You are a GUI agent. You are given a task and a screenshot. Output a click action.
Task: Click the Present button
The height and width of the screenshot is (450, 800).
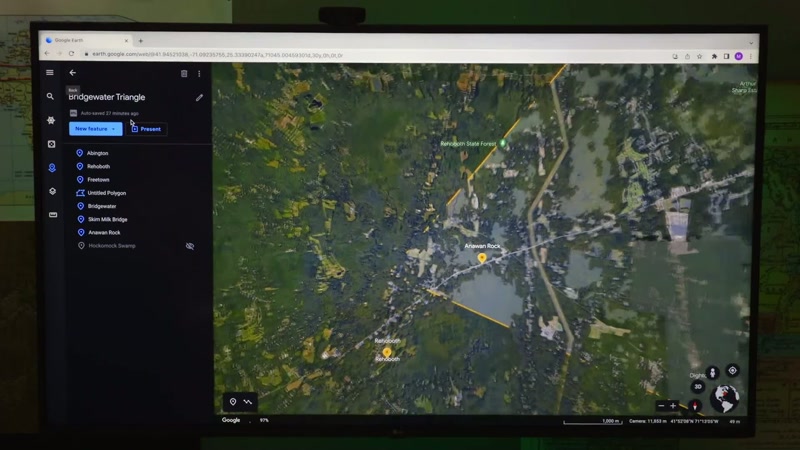point(146,129)
